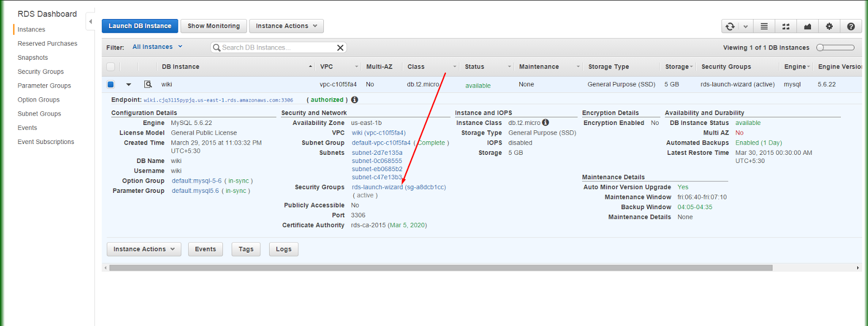
Task: Click the magnifier icon in the wiki row
Action: pos(148,84)
